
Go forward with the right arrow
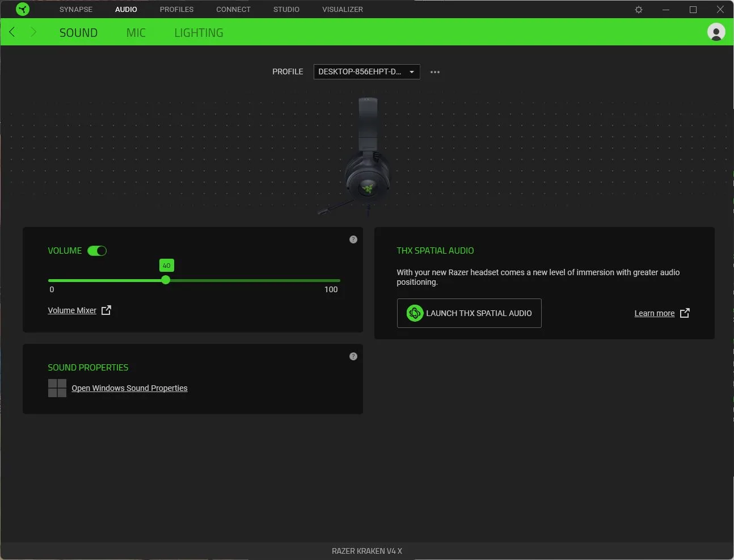[33, 32]
